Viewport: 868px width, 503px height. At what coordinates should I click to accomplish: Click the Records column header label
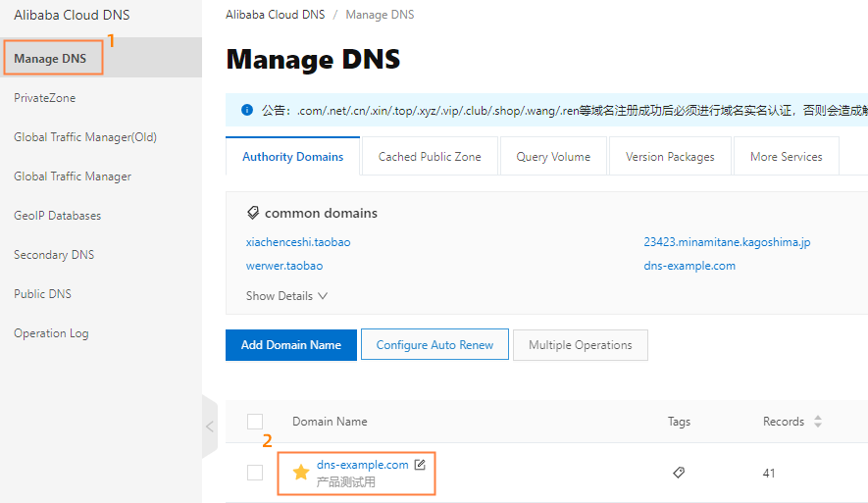click(784, 421)
